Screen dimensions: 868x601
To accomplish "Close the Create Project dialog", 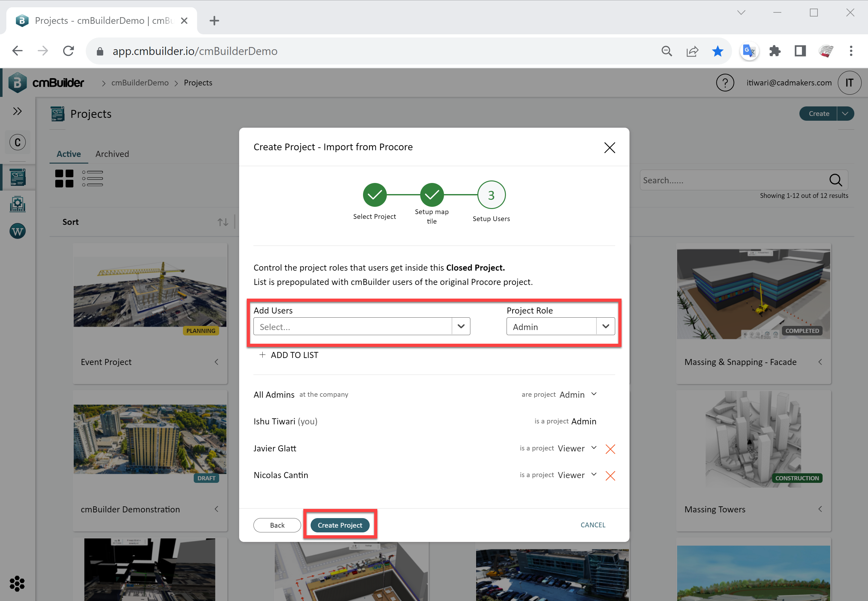I will point(609,148).
